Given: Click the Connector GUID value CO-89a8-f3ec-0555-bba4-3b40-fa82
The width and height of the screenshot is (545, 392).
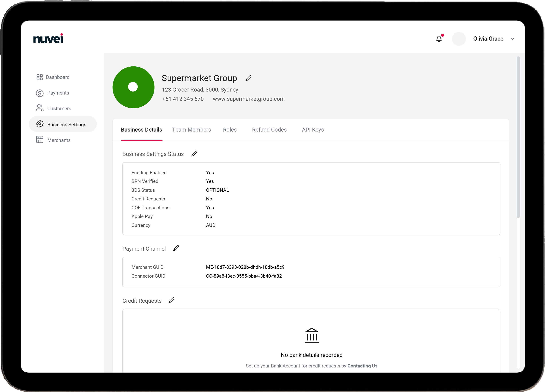Looking at the screenshot, I should click(x=244, y=276).
